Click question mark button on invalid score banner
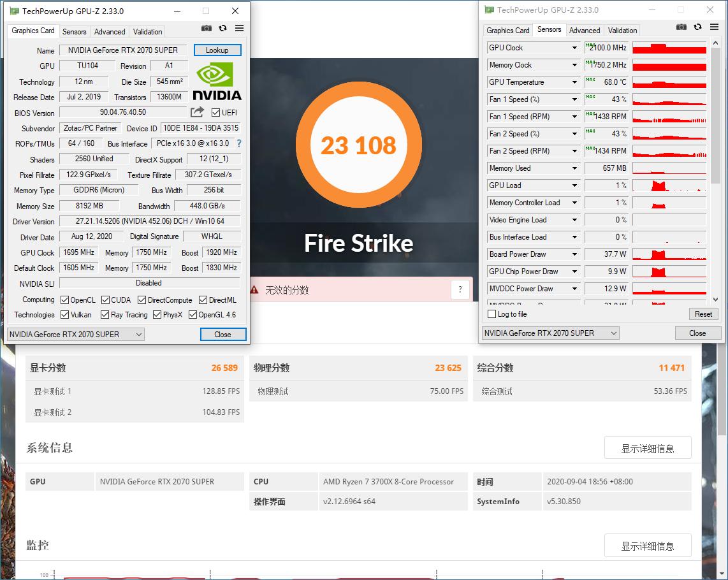 pos(460,290)
